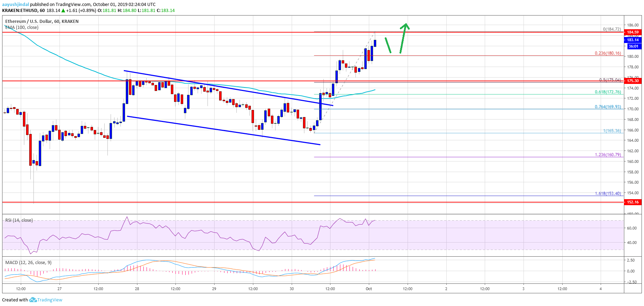Select the MACD (12, 26, close, 9) label
Image resolution: width=644 pixels, height=306 pixels.
point(28,263)
